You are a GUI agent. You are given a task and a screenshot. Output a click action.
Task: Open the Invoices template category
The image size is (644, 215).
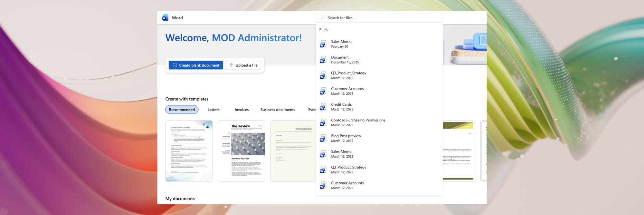[x=241, y=110]
